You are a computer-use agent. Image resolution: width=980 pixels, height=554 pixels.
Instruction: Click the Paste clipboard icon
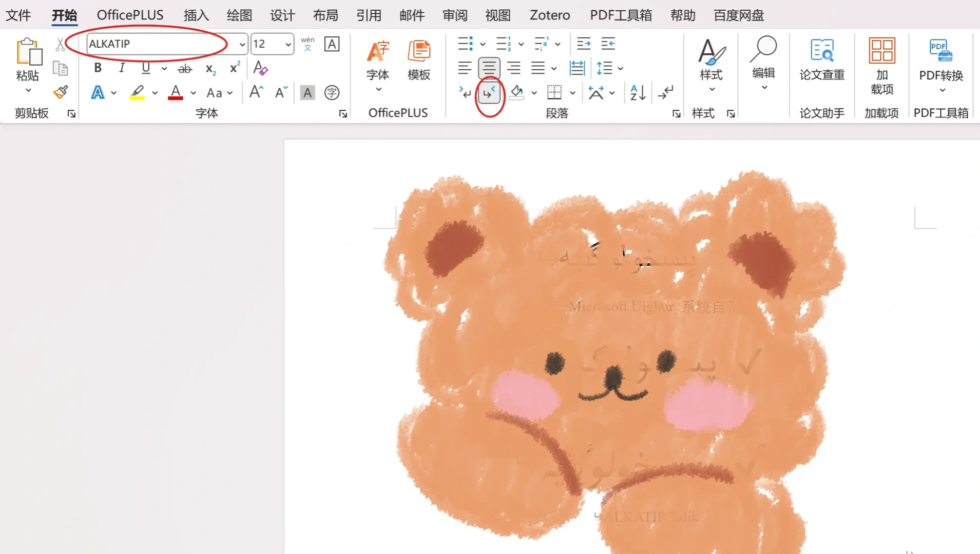28,52
